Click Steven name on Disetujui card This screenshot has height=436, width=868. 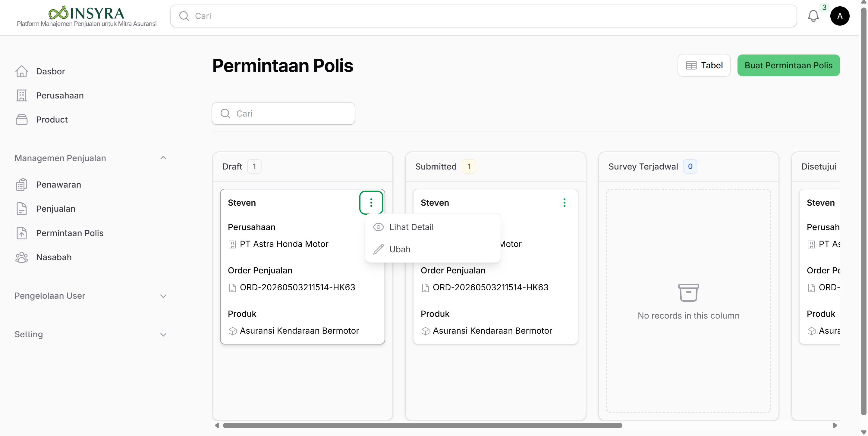point(820,203)
